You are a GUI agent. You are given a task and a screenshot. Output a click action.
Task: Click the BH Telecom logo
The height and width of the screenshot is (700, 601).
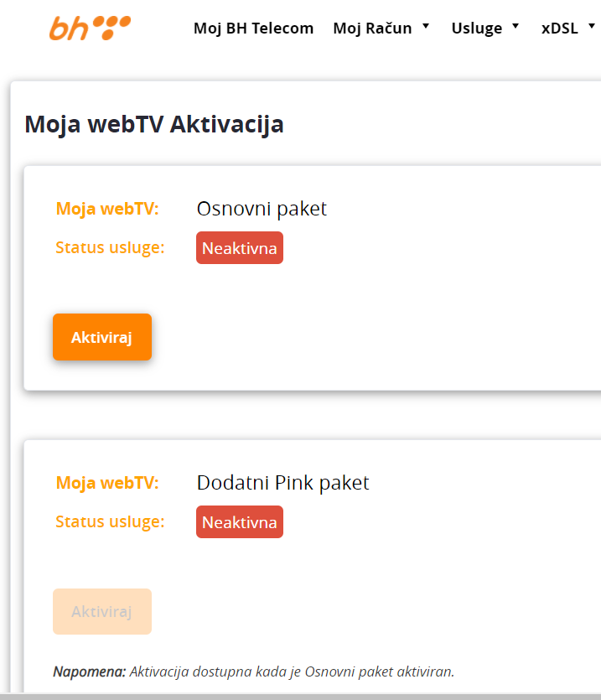[90, 28]
